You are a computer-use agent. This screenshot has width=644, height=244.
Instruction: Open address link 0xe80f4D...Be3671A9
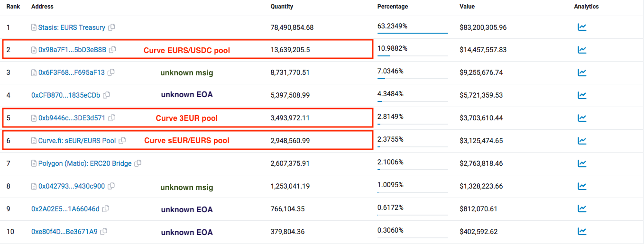point(64,232)
